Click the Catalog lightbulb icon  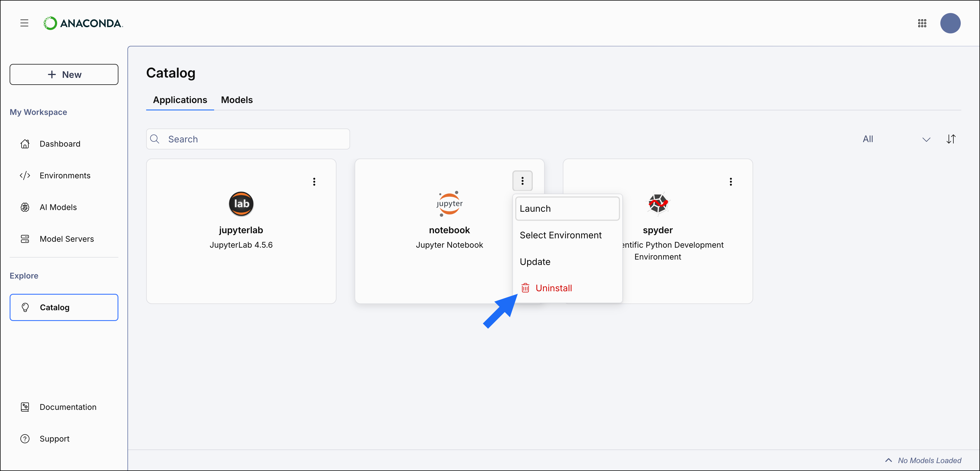[x=25, y=307]
